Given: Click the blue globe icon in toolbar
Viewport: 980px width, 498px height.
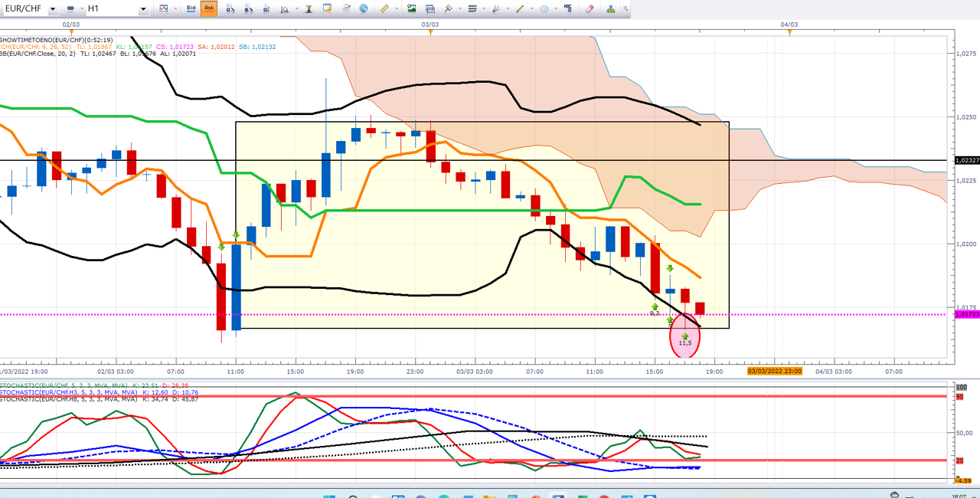Looking at the screenshot, I should pyautogui.click(x=363, y=8).
